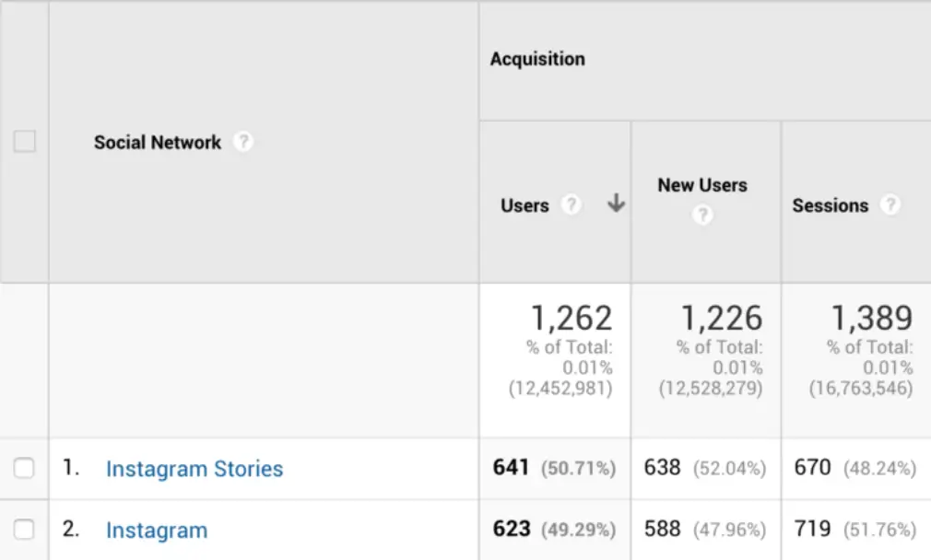Open the Instagram social network link
931x560 pixels.
coord(157,531)
